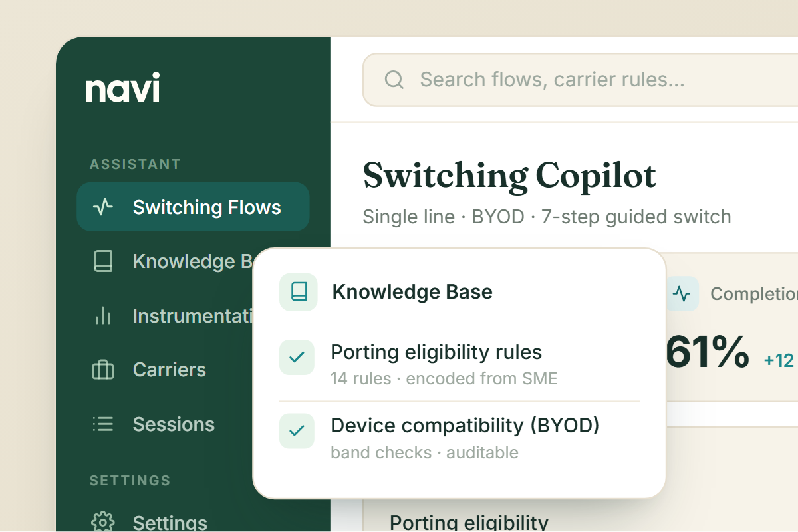Select Device compatibility (BYOD) label
Image resolution: width=798 pixels, height=532 pixels.
tap(465, 425)
